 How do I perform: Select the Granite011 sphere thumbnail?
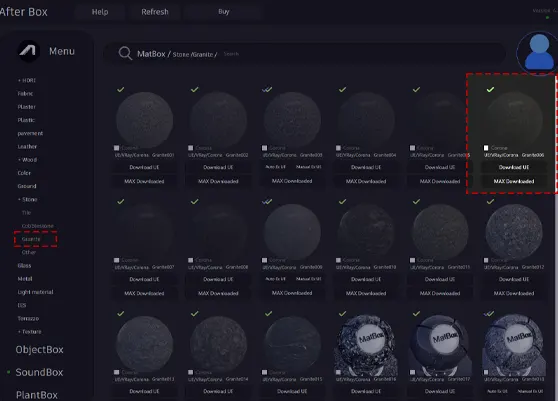point(440,232)
